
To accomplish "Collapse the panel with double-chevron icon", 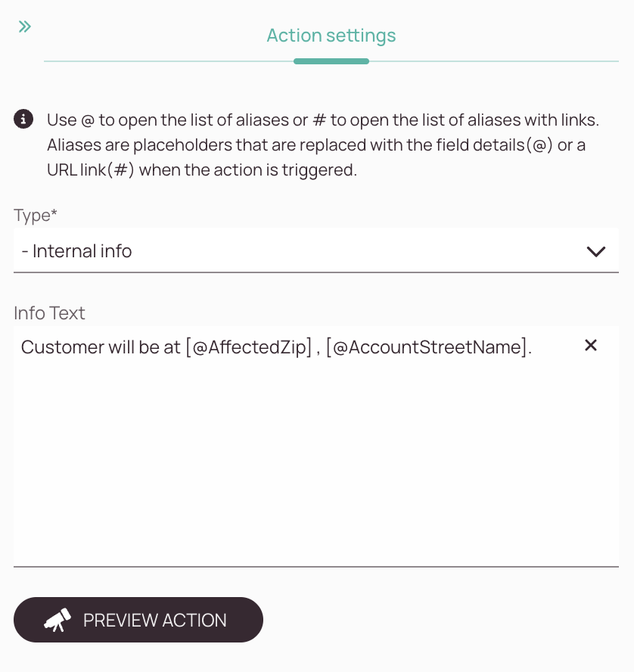I will coord(24,26).
